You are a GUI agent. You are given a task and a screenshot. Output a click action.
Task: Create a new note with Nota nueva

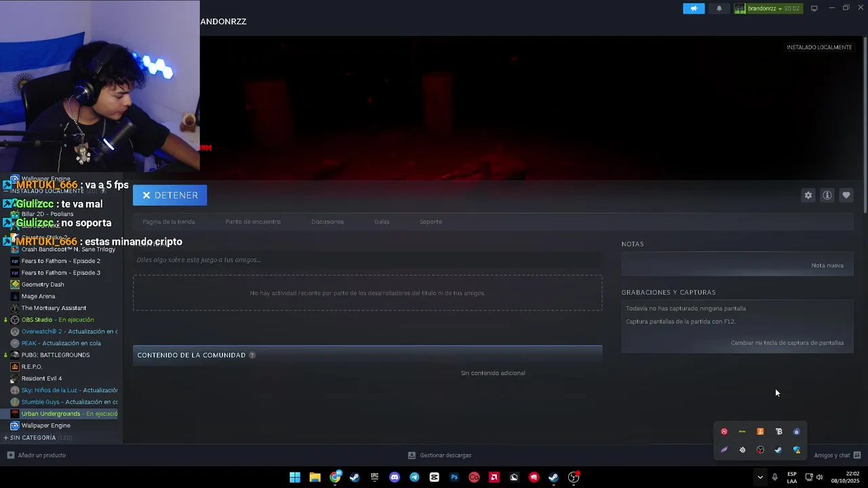(827, 266)
